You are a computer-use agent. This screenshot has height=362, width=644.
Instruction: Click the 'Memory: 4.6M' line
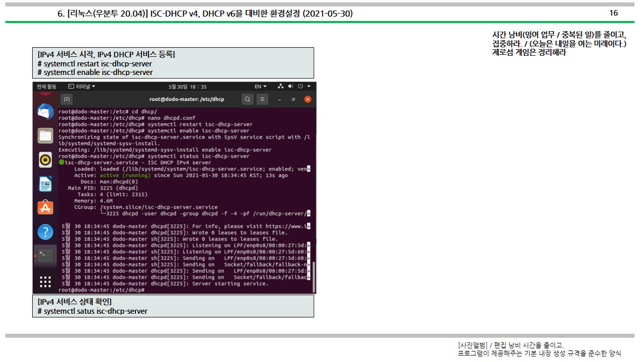pos(93,201)
